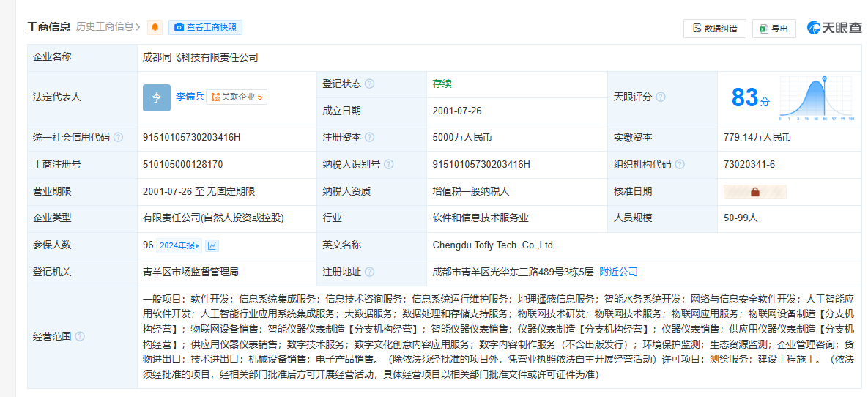The height and width of the screenshot is (397, 868).
Task: Click the 天眼查 logo
Action: (834, 29)
